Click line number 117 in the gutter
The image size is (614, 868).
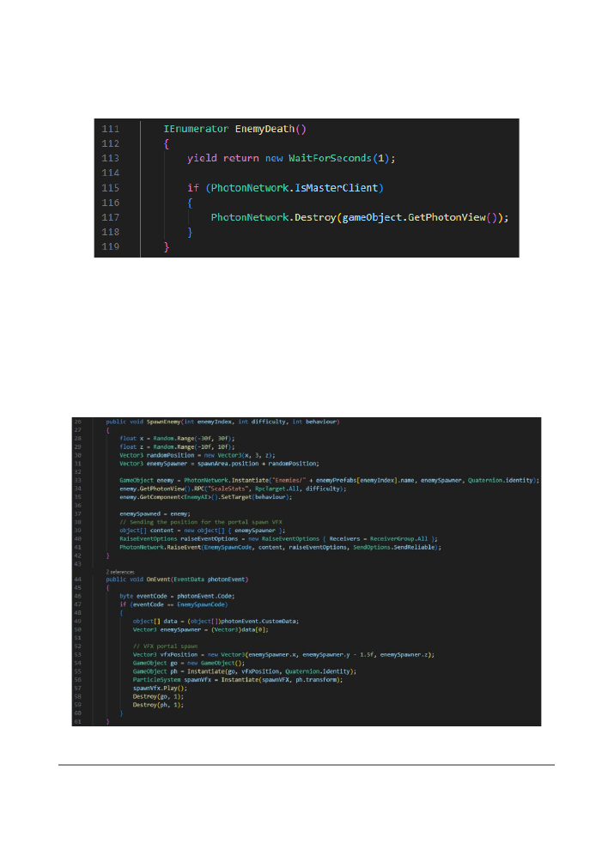click(x=110, y=217)
